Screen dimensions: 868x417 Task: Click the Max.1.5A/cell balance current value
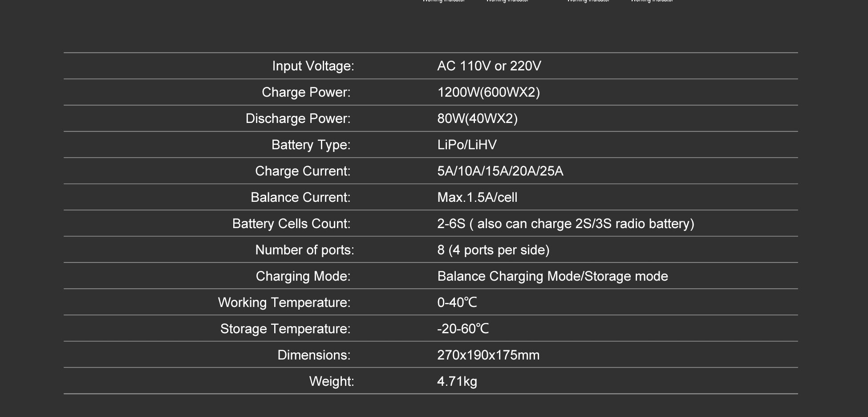coord(477,197)
